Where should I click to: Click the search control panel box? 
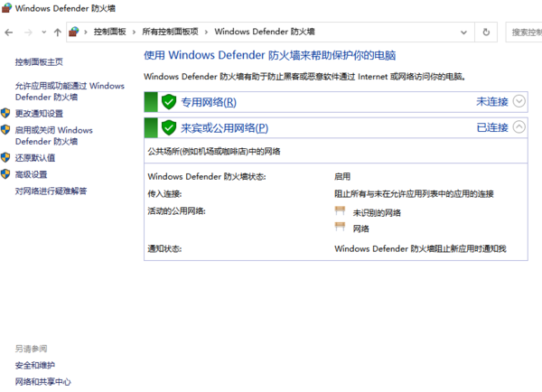click(x=524, y=32)
